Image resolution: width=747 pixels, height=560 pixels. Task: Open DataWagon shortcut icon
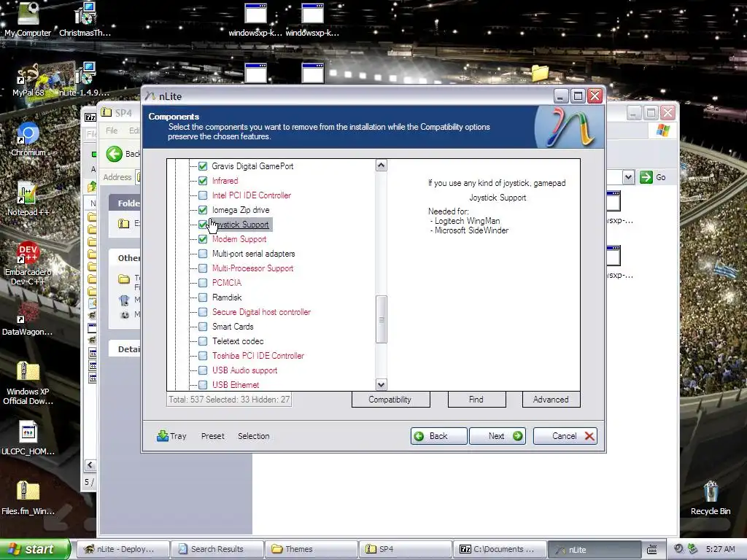(28, 319)
